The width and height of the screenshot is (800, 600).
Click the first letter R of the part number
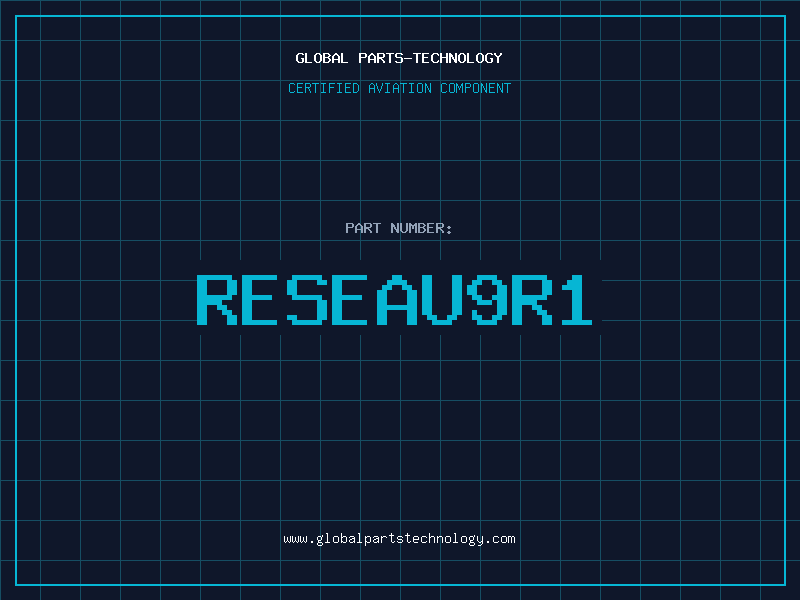pos(217,299)
